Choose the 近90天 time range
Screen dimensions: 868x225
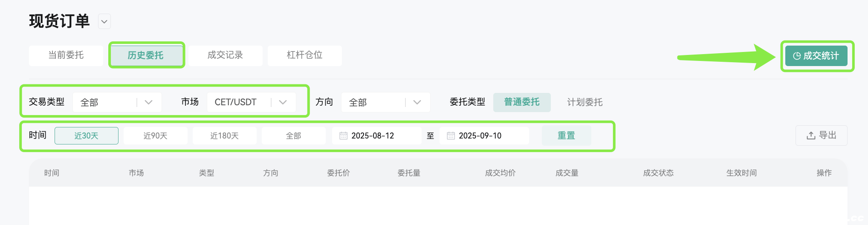click(x=156, y=136)
